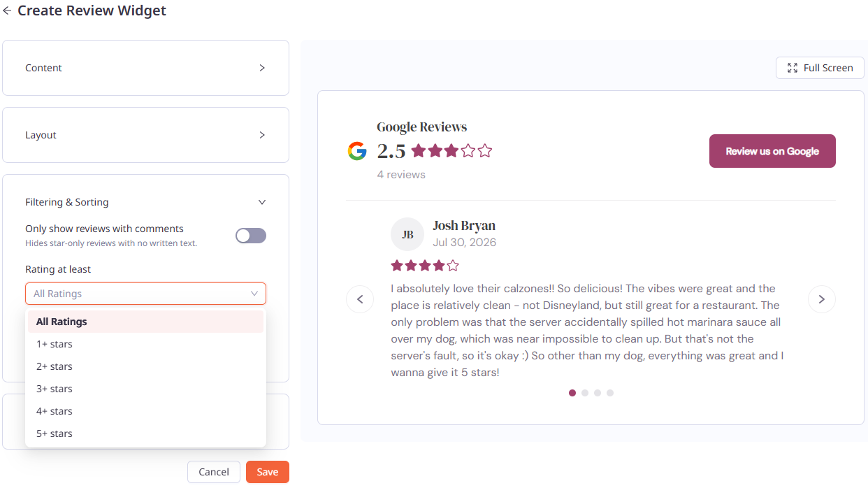Viewport: 868px width, 488px height.
Task: Click the Save button
Action: pos(268,472)
